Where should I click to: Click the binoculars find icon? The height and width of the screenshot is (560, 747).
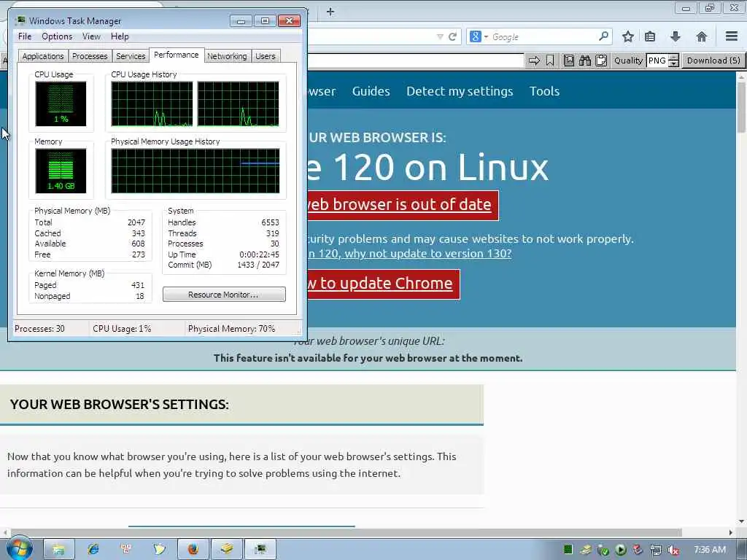pos(585,61)
